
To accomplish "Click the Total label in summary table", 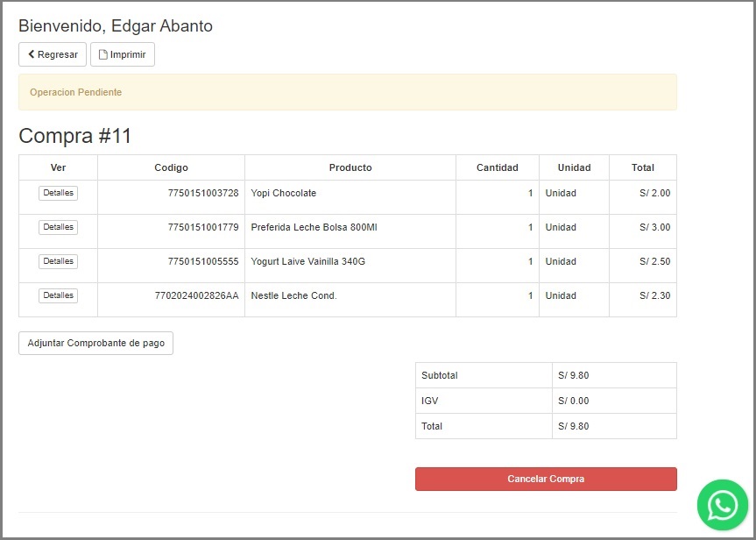I will click(x=432, y=426).
